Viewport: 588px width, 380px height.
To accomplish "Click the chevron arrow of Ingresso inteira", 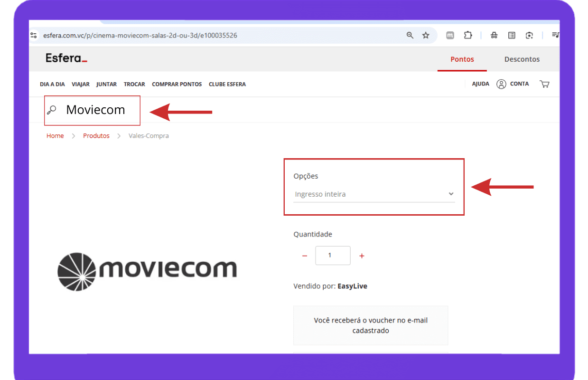I will click(451, 194).
